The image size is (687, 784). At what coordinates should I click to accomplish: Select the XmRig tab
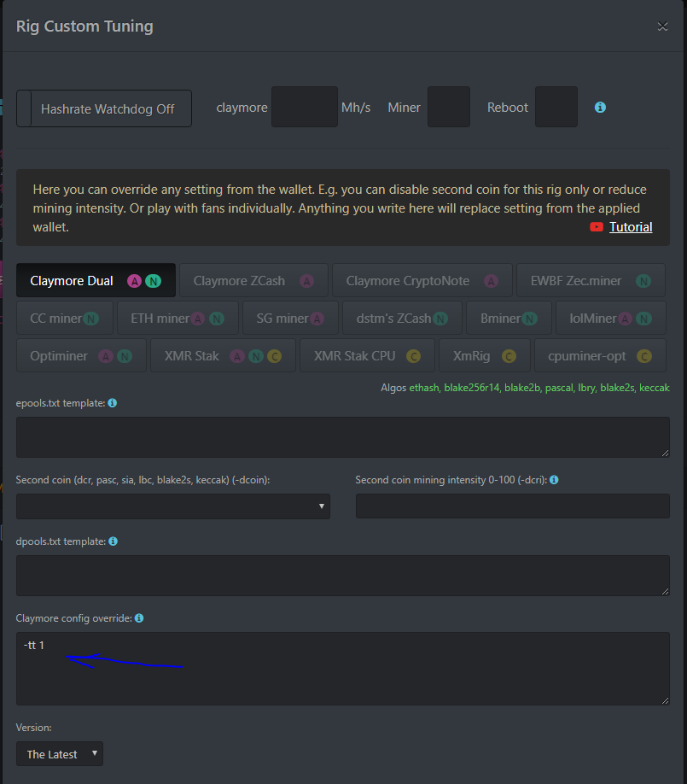pos(485,355)
